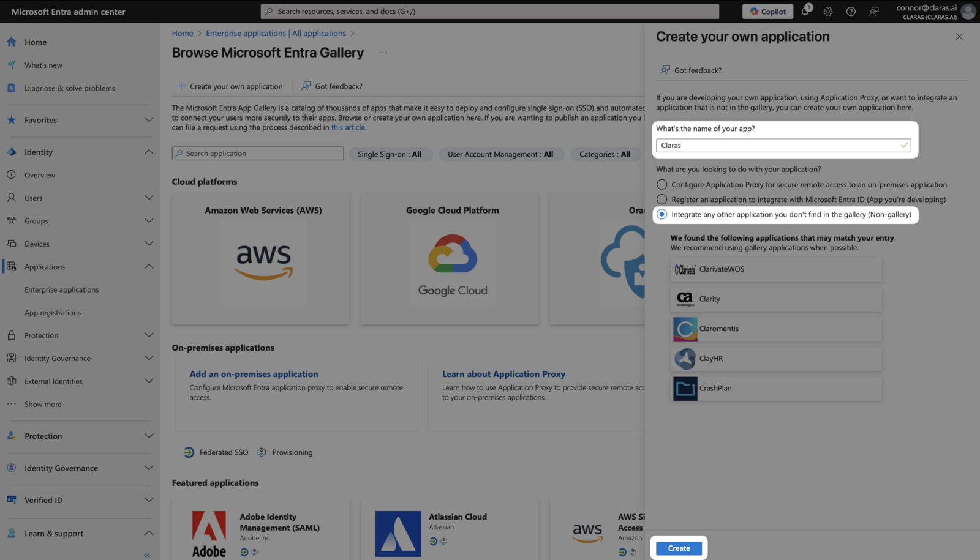
Task: Open Enterprise applications in sidebar
Action: coord(61,289)
